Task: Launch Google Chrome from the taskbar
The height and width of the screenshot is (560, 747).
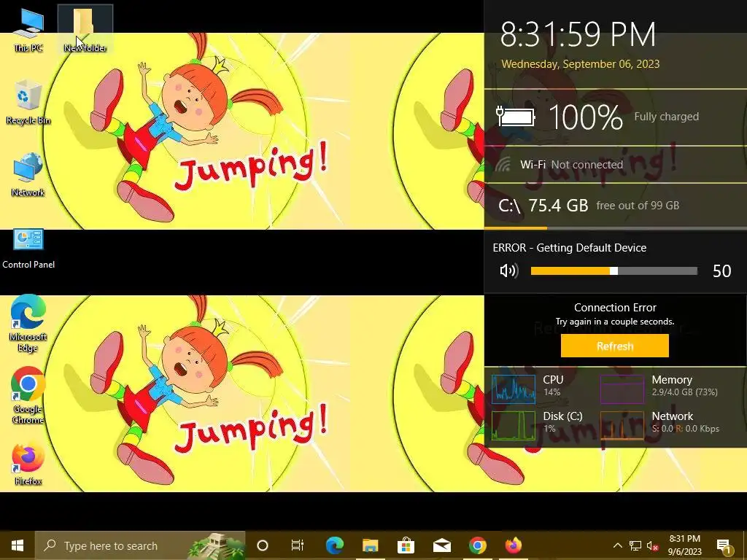Action: (477, 545)
